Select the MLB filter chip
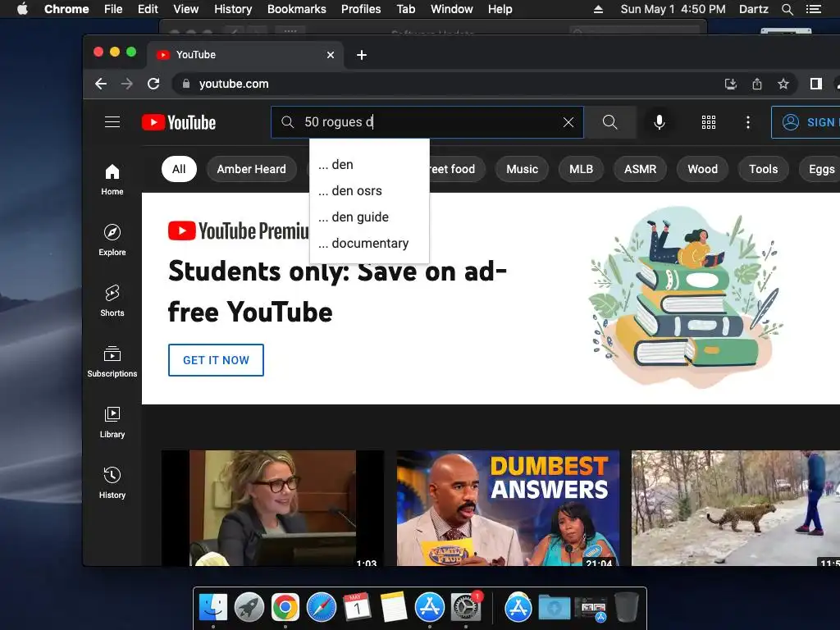Viewport: 840px width, 630px height. coord(581,169)
